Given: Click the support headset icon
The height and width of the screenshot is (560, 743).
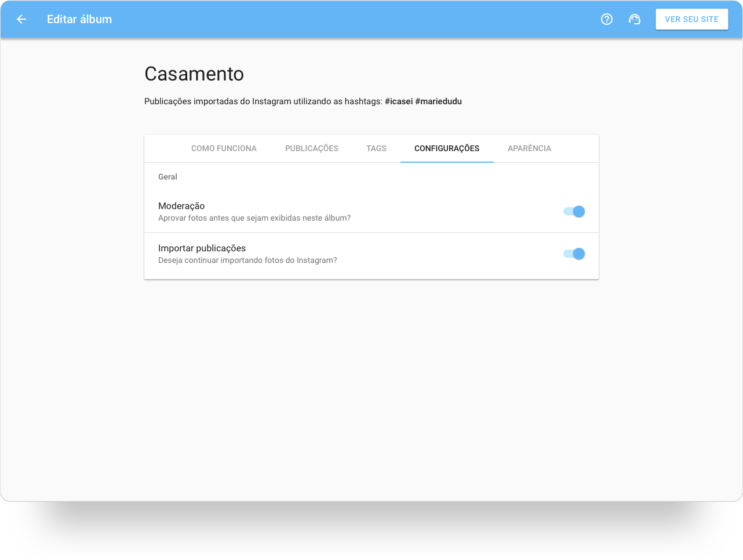Looking at the screenshot, I should tap(635, 19).
